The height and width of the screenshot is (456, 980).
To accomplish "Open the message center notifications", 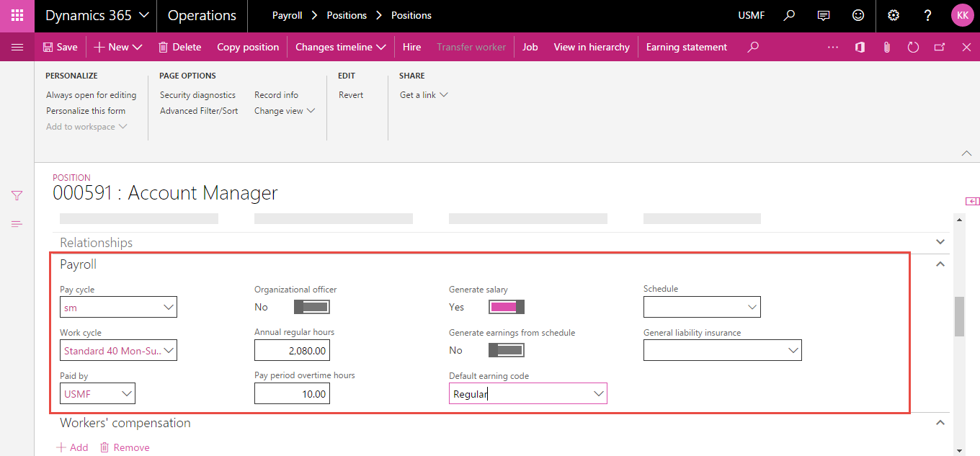I will click(823, 15).
